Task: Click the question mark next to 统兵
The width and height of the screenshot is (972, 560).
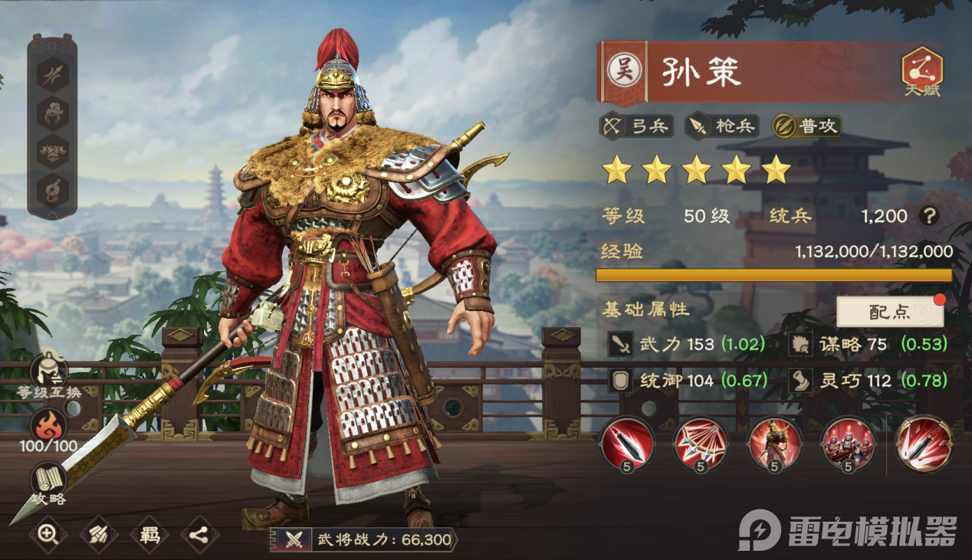Action: [928, 216]
